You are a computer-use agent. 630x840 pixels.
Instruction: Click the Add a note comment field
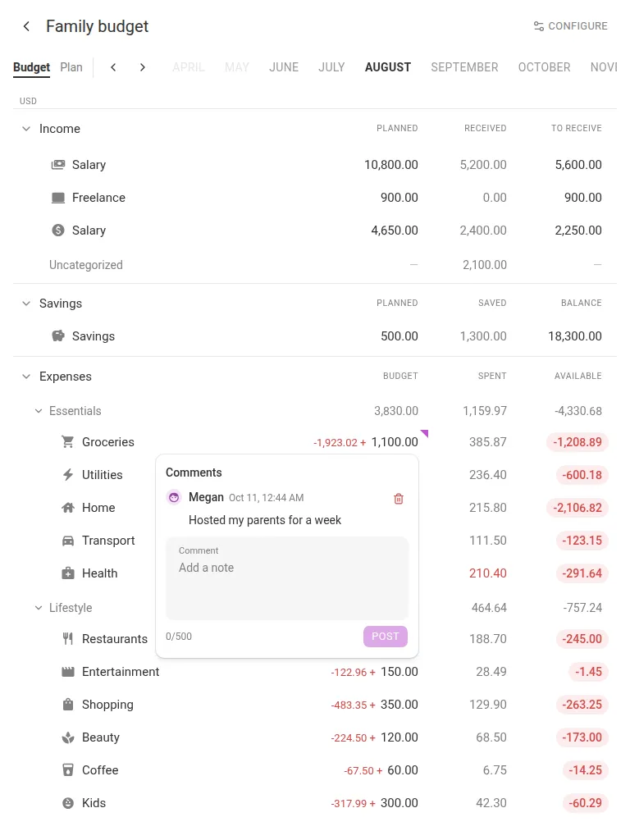[287, 578]
